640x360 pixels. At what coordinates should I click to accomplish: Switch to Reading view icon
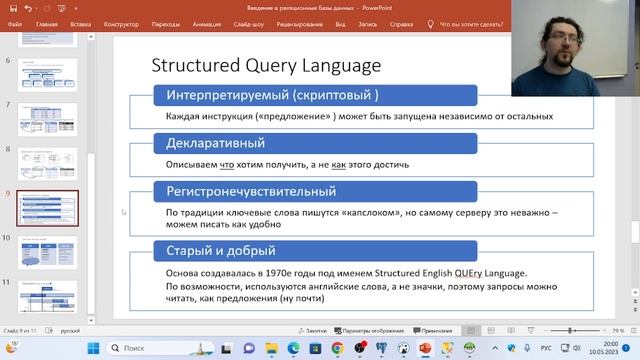[511, 331]
